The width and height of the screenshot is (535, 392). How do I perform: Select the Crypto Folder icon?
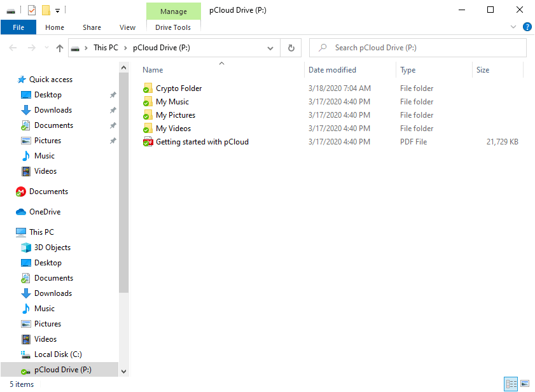[148, 88]
